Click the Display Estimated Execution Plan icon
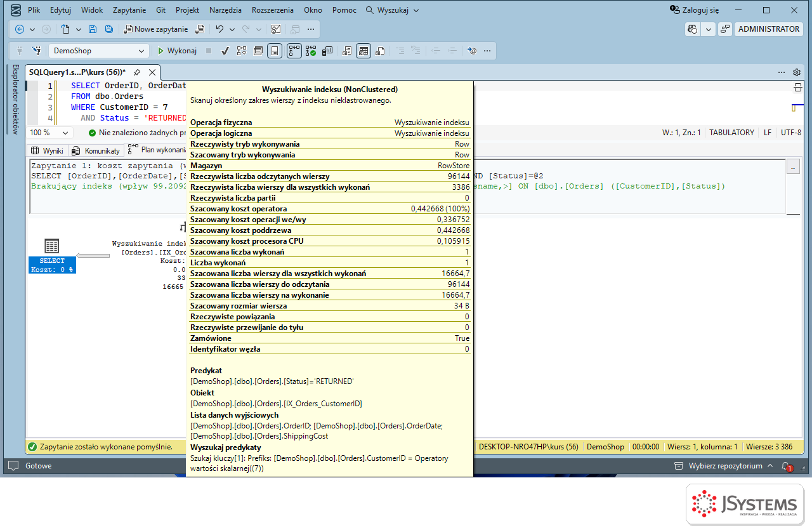This screenshot has width=812, height=530. click(242, 51)
